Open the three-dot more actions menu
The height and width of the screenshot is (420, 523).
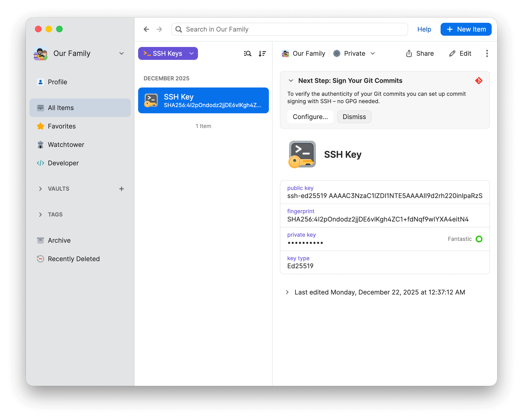[487, 53]
